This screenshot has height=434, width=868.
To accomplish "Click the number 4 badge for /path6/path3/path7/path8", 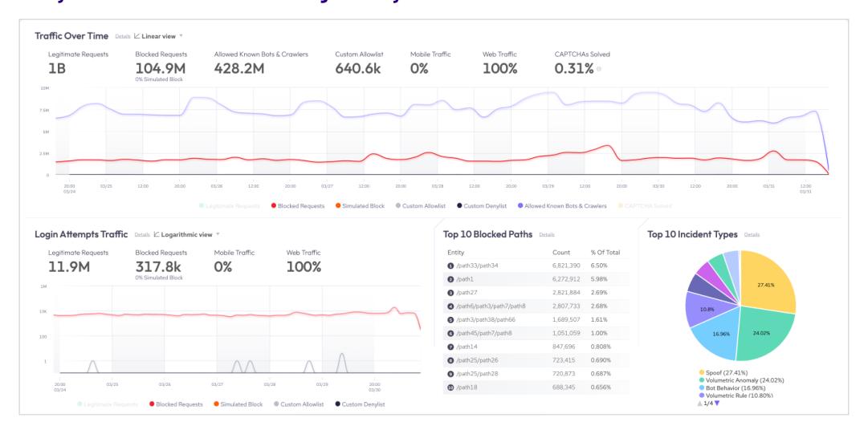I will 450,306.
